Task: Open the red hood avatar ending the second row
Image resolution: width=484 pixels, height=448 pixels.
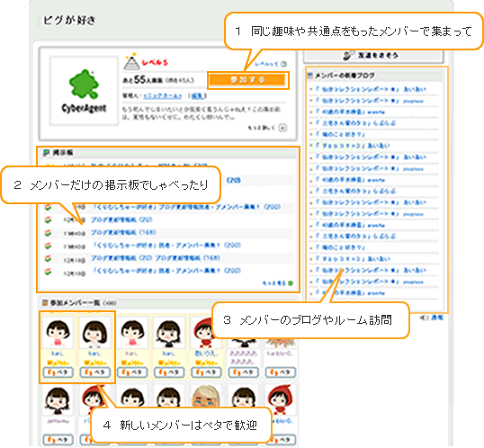Action: 280,399
